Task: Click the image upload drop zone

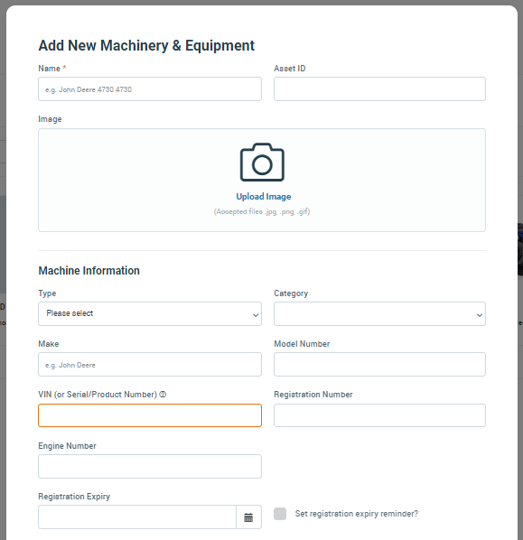Action: click(x=262, y=180)
